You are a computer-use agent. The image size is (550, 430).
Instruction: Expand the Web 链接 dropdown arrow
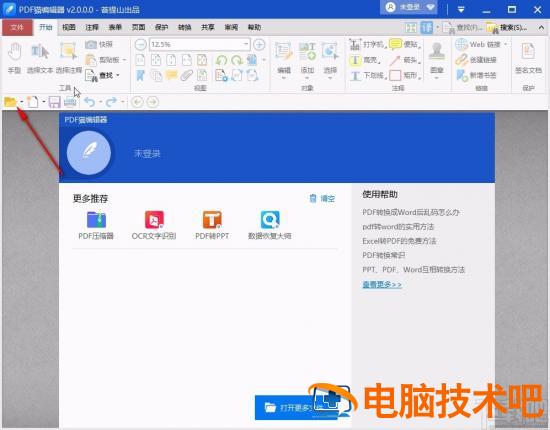tap(505, 45)
